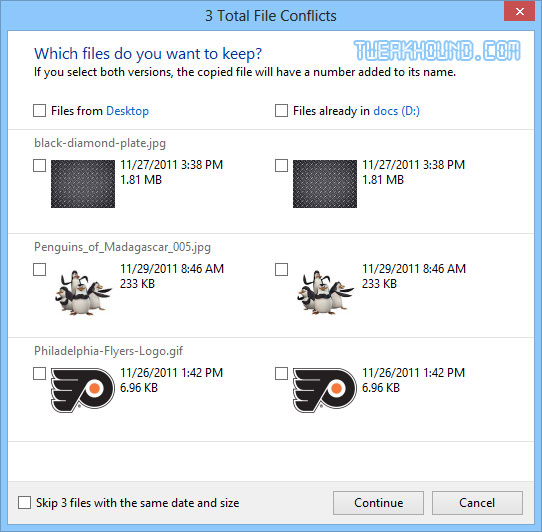Click the Desktop black-diamond-plate thumbnail

83,184
